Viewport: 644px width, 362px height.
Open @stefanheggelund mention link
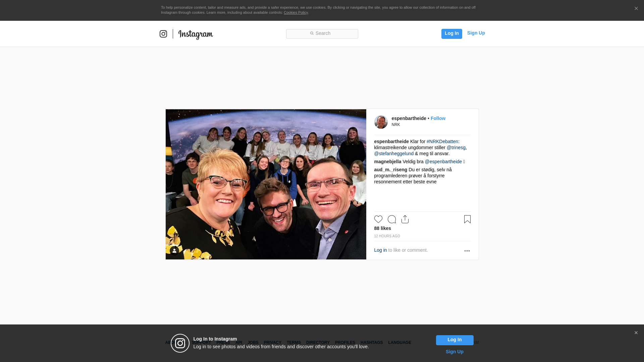(x=394, y=154)
